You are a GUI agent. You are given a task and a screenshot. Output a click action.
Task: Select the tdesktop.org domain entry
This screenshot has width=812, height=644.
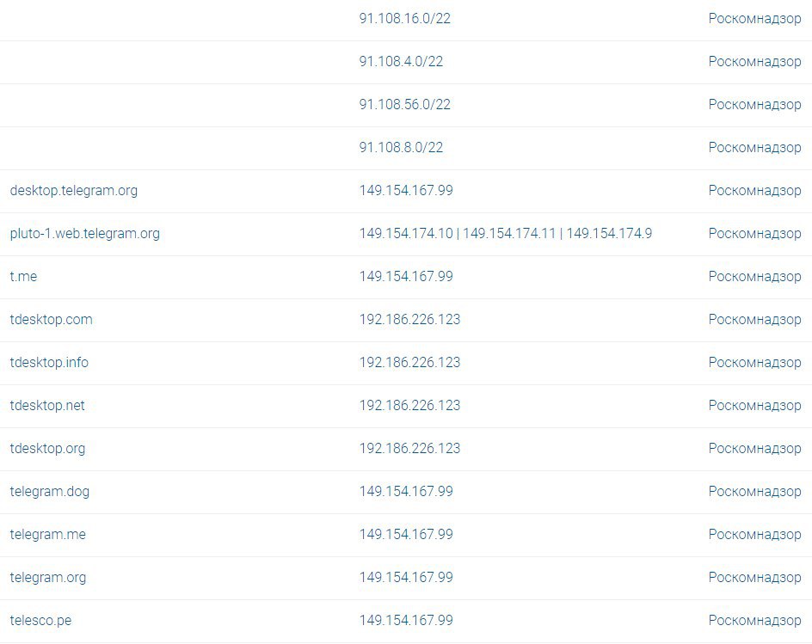coord(47,449)
